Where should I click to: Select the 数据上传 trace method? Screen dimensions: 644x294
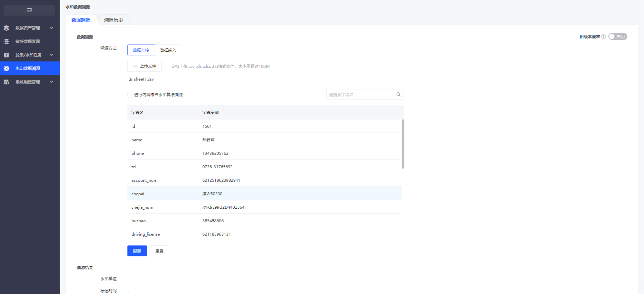pos(141,50)
